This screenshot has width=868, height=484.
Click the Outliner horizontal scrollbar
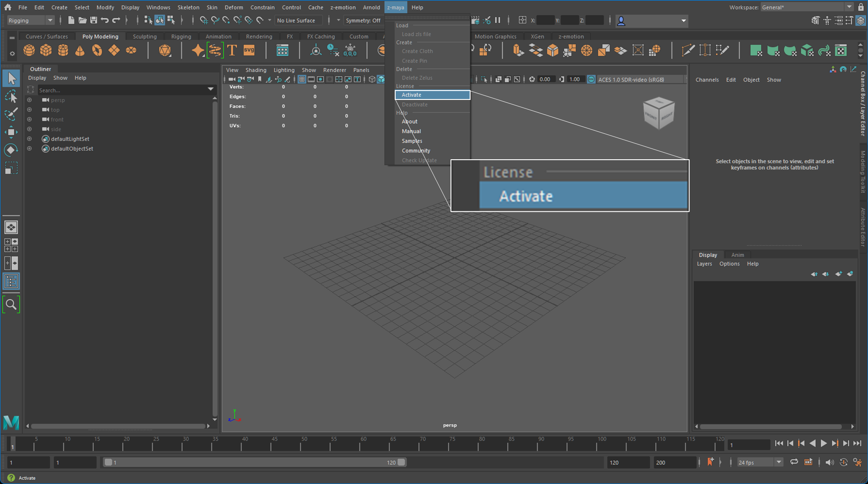point(118,426)
